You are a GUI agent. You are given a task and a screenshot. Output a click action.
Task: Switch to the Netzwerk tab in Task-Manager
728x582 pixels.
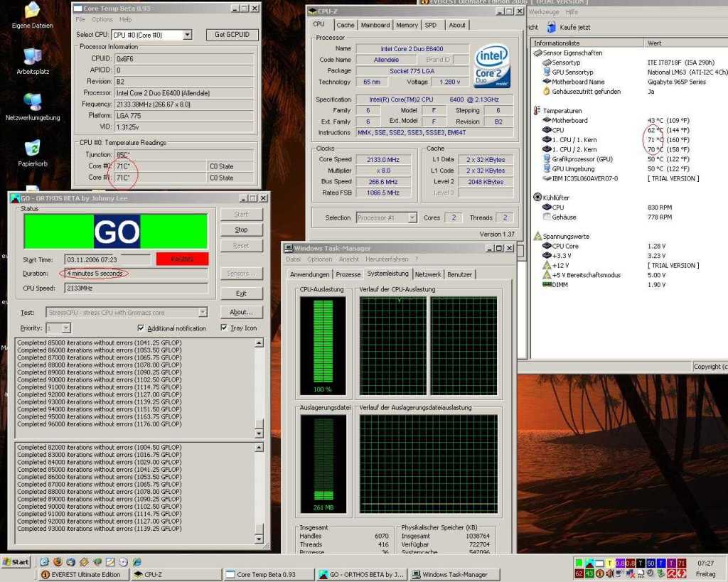click(x=428, y=274)
